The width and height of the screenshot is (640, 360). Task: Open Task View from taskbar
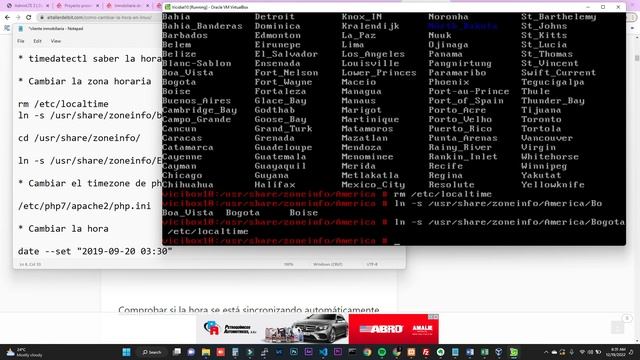pos(176,352)
